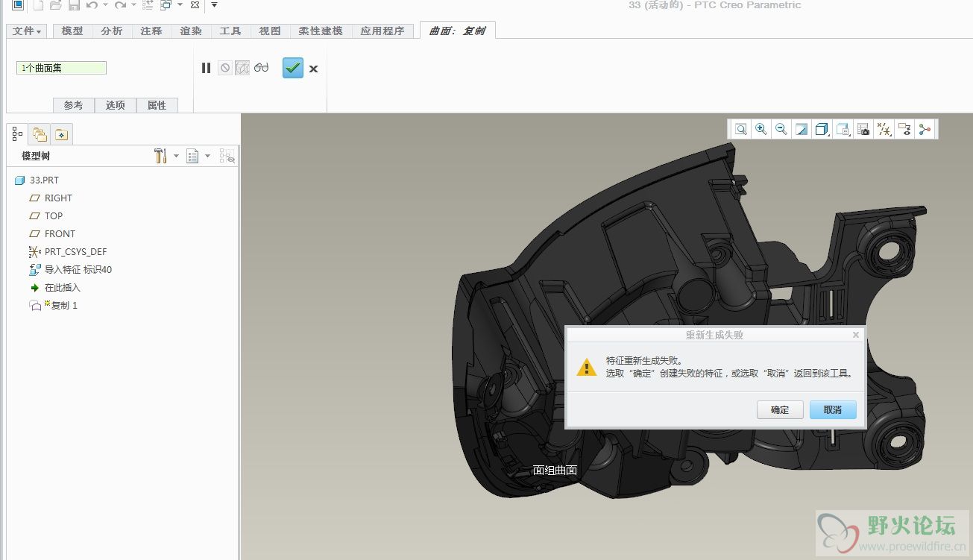Click the Regenerate icon in quick access toolbar

tap(148, 5)
